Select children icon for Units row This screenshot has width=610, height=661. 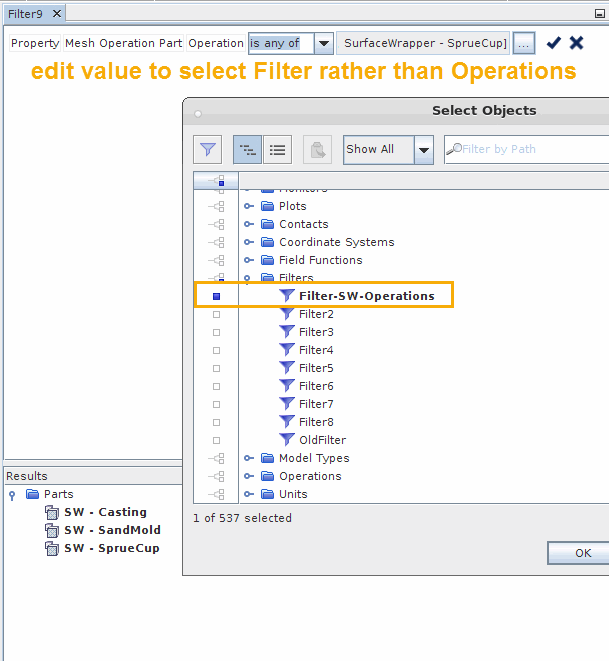click(x=216, y=494)
